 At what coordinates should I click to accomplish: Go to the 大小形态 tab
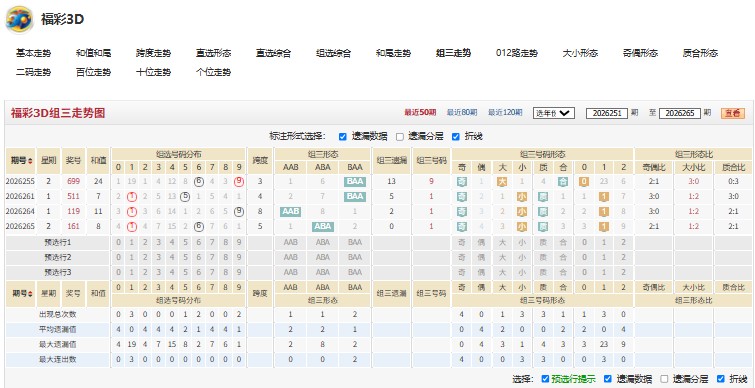(580, 53)
